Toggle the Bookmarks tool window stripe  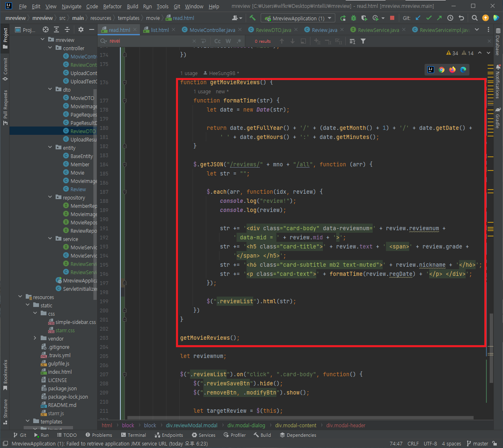pos(5,375)
